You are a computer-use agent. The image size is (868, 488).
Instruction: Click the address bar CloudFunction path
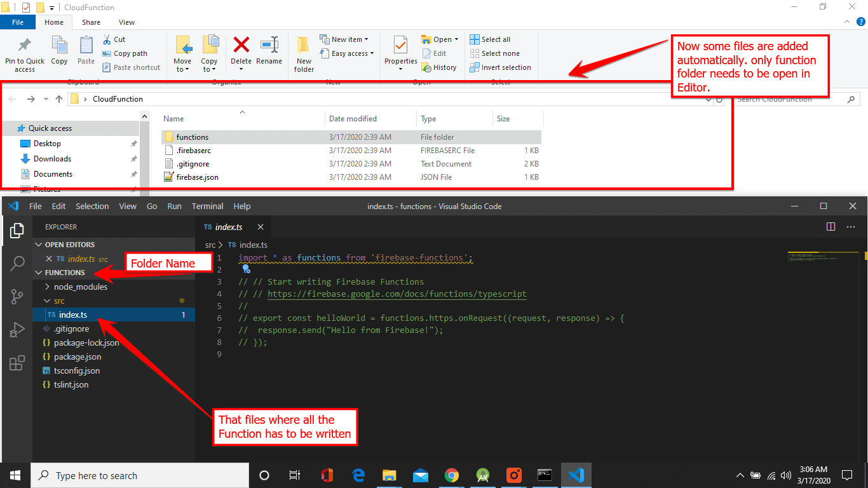point(118,99)
